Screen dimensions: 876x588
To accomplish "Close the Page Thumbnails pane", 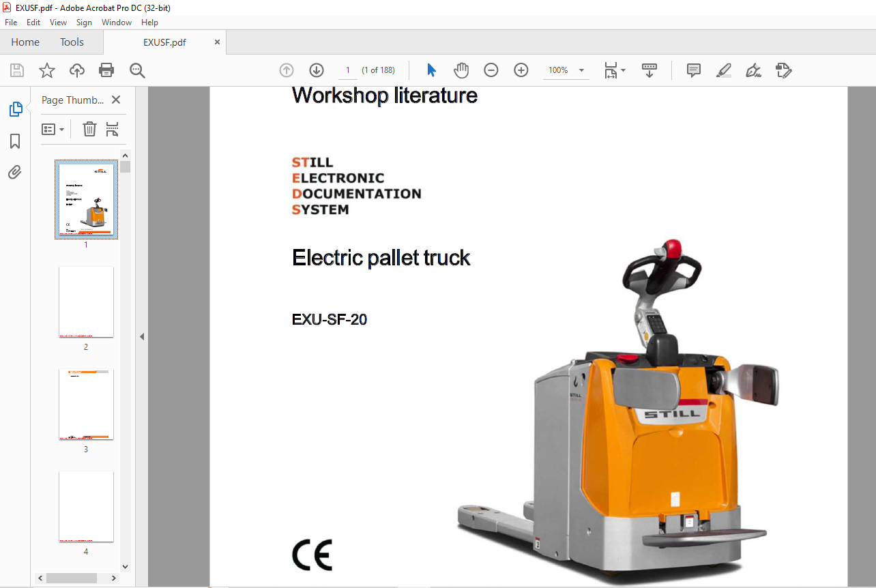I will (116, 100).
